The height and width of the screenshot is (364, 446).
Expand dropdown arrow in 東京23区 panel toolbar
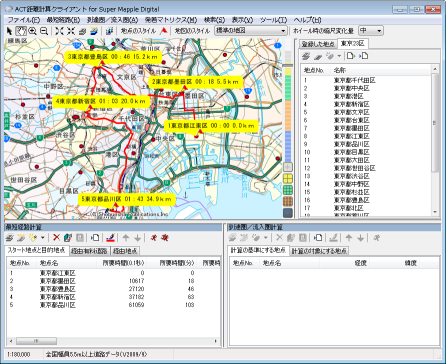[339, 56]
